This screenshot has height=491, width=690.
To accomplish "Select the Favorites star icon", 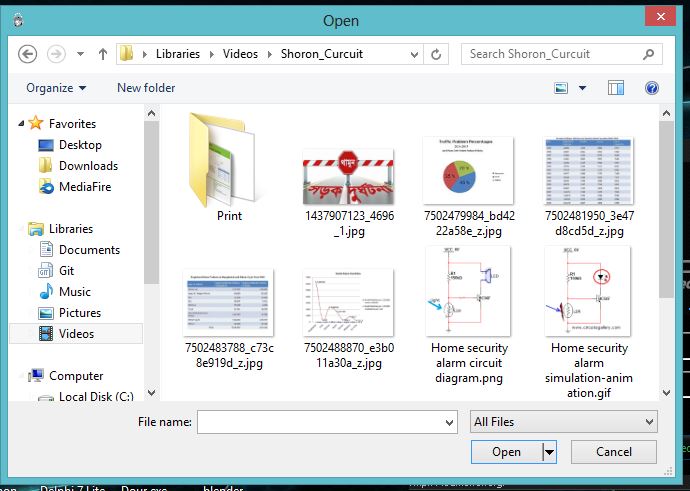I will click(x=36, y=123).
